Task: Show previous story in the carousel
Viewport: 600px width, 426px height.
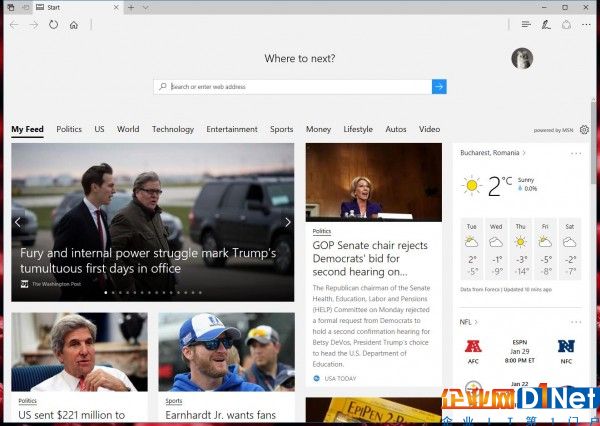Action: coord(18,222)
